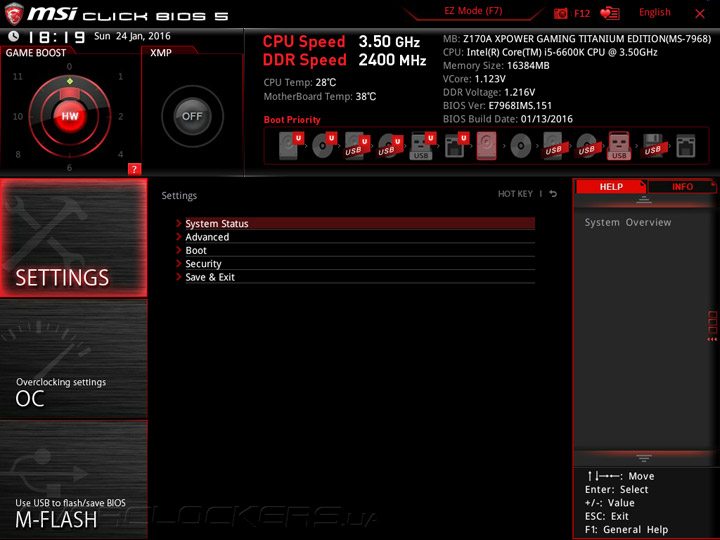
Task: Click the VCore 1.123V text
Action: pyautogui.click(x=474, y=79)
